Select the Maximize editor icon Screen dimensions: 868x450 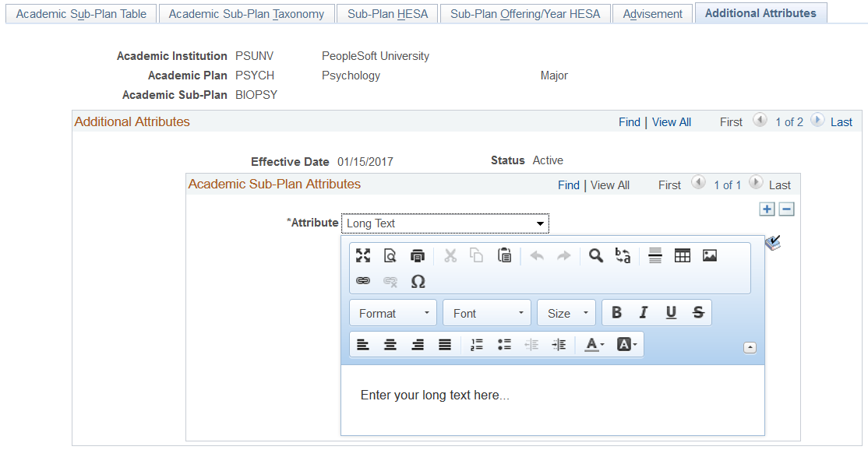point(363,255)
